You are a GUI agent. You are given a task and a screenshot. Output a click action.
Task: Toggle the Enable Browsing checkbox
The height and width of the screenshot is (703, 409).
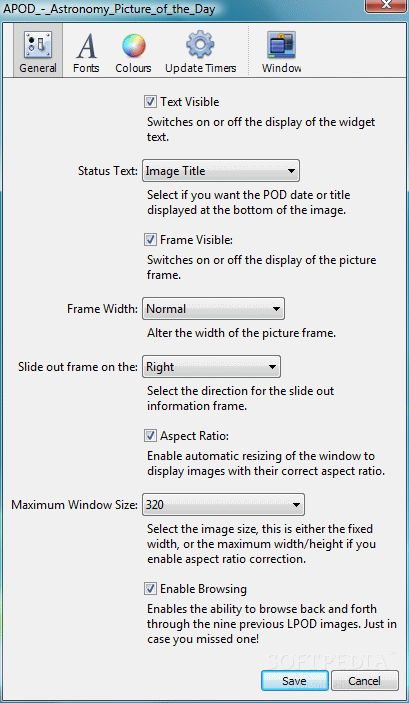[150, 588]
